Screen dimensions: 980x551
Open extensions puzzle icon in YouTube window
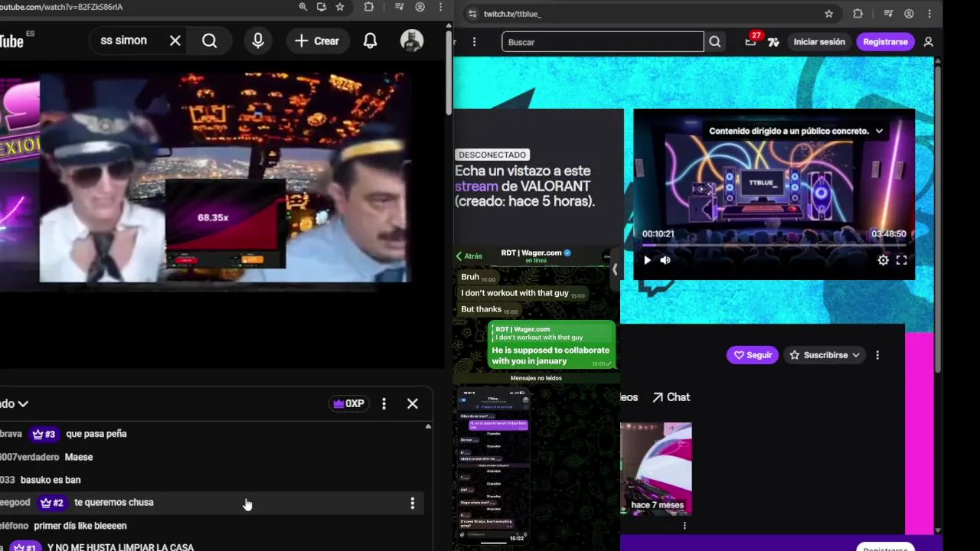click(x=369, y=7)
